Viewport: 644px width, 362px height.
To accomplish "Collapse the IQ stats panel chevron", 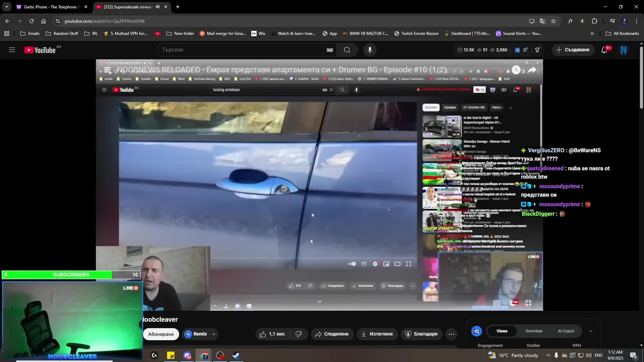I will (x=591, y=331).
